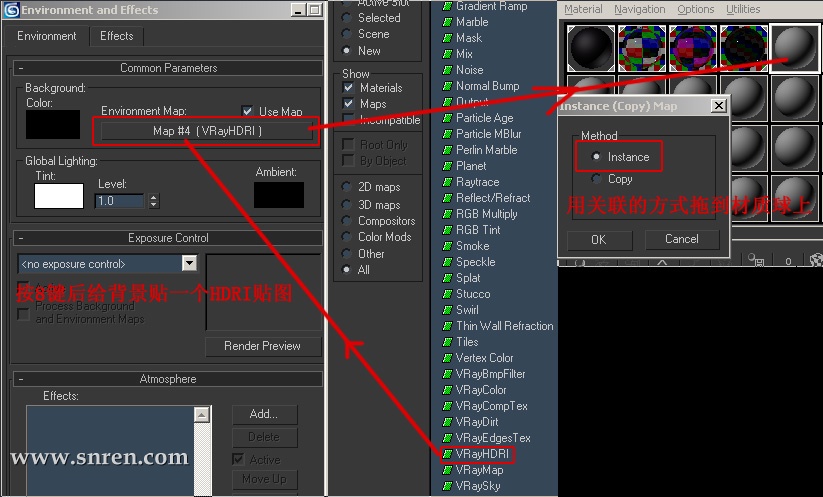Open the exposure control dropdown
The height and width of the screenshot is (497, 823).
pyautogui.click(x=189, y=263)
